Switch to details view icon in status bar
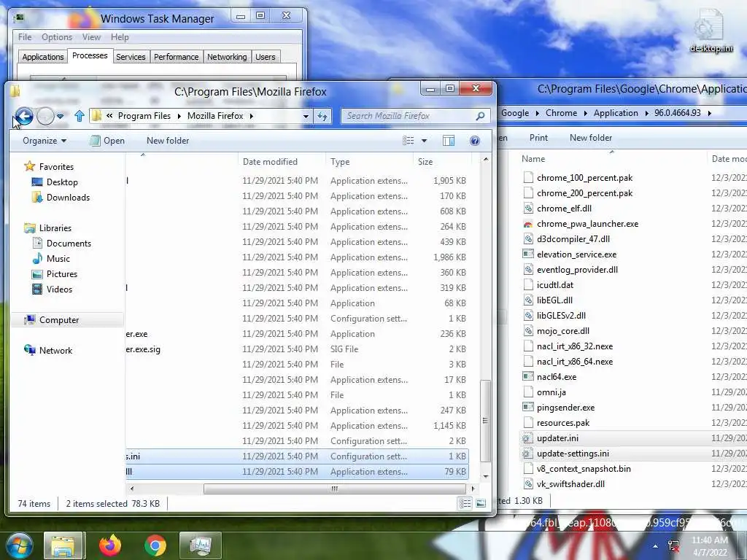The width and height of the screenshot is (747, 560). pyautogui.click(x=465, y=503)
